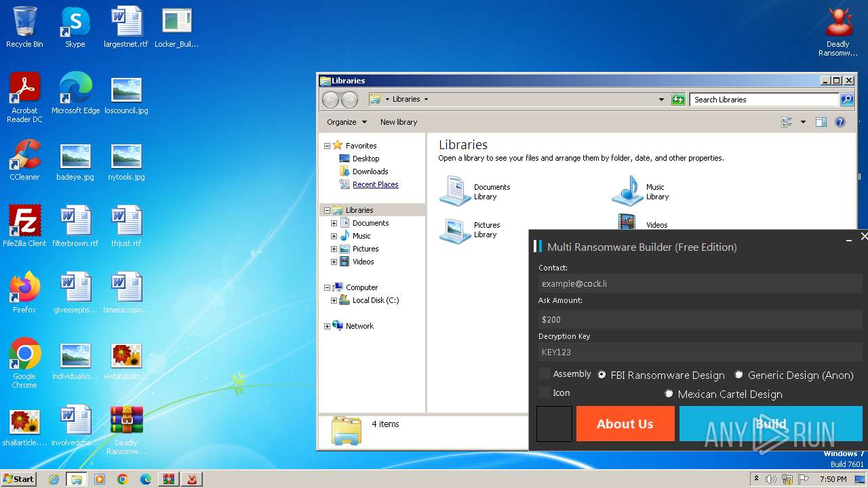Click the search magnifier icon in Explorer
Screen dimensions: 868x488
(x=847, y=100)
